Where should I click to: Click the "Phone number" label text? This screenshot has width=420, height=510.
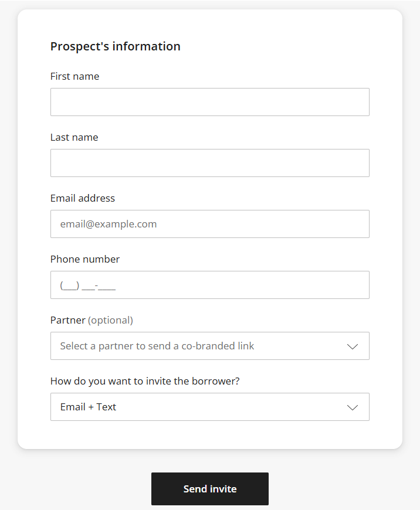tap(85, 259)
